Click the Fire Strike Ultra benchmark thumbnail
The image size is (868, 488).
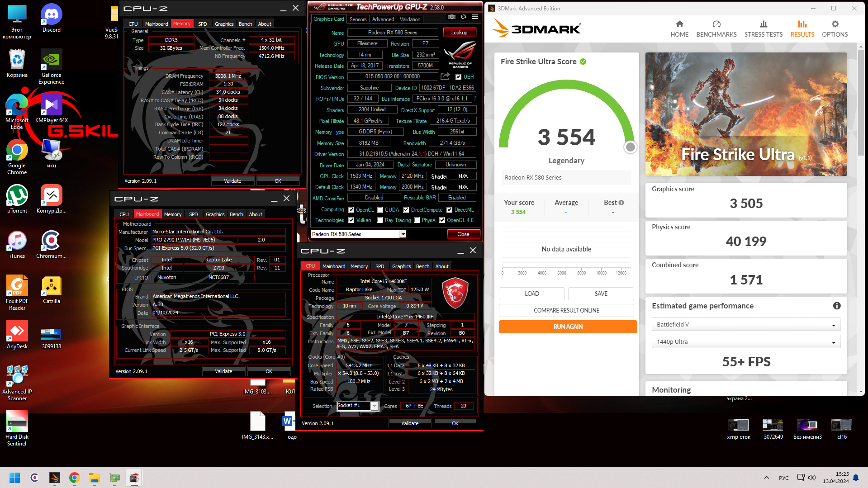tap(746, 114)
